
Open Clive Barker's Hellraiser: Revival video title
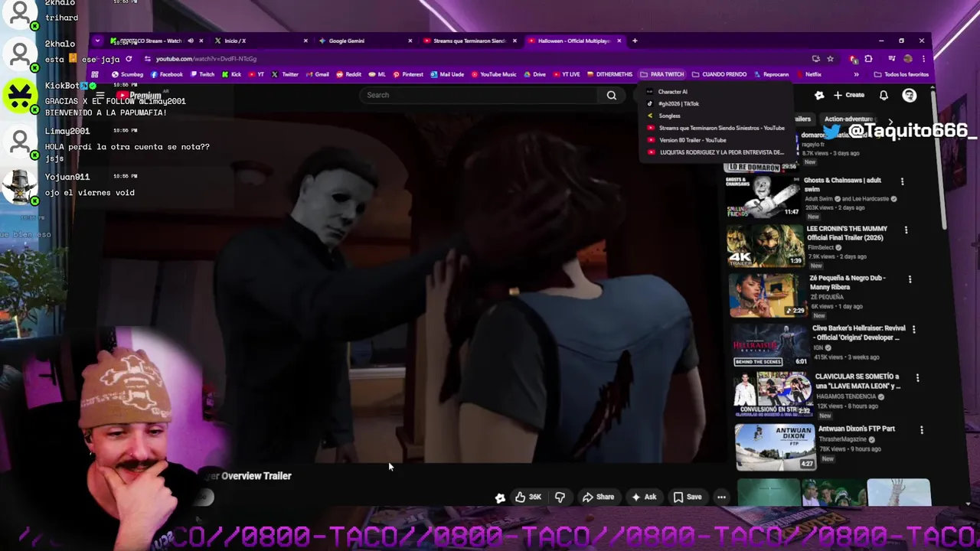(857, 333)
